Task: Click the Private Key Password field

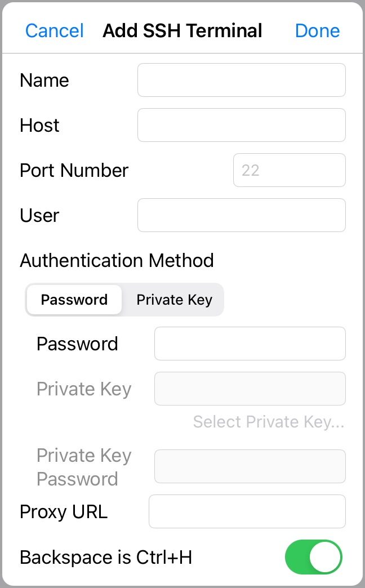Action: [x=250, y=466]
